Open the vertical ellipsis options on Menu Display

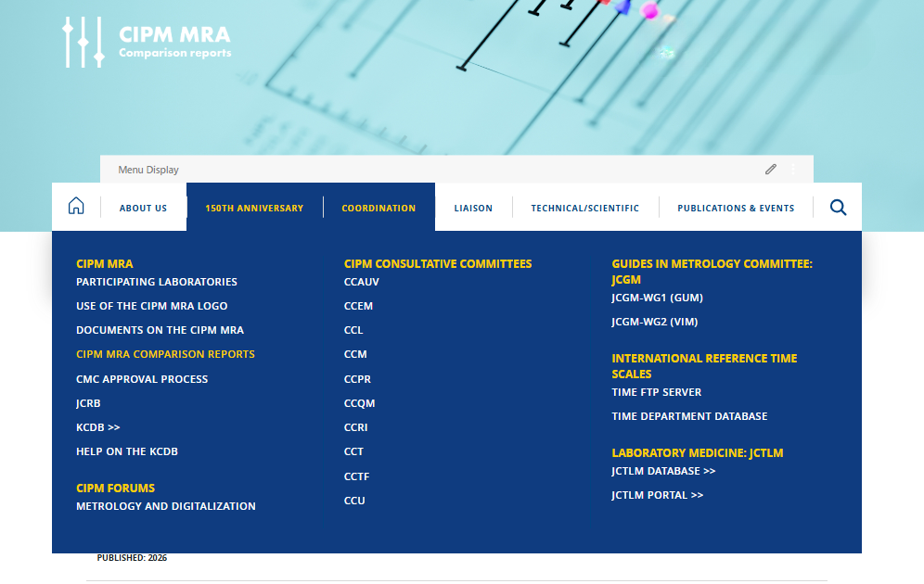coord(792,170)
